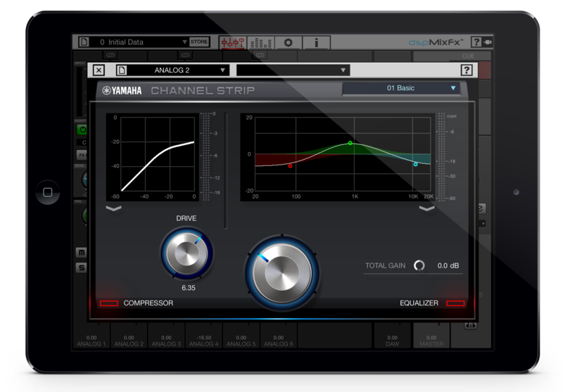Expand the compressor detail chevron

114,208
